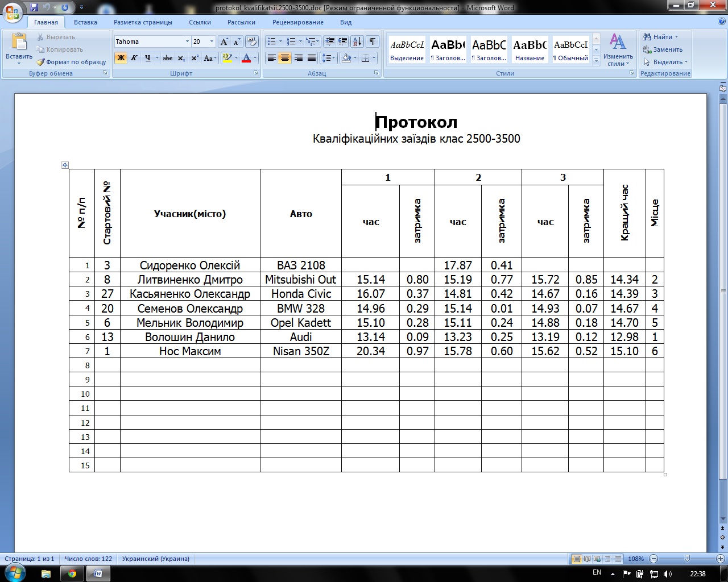Click the multilevel list icon
Screen dimensions: 728x582
click(x=311, y=41)
